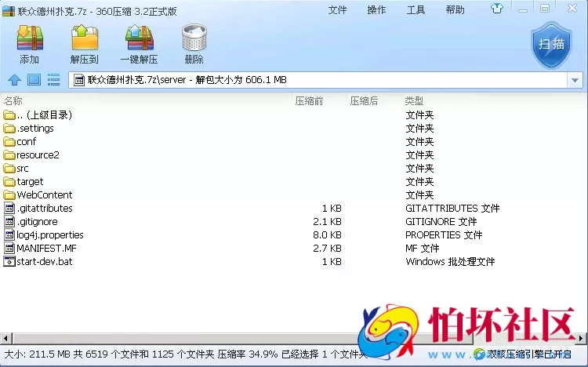Viewport: 588px width, 367px height.
Task: Click the 添加 (Add) toolbar icon
Action: tap(30, 38)
